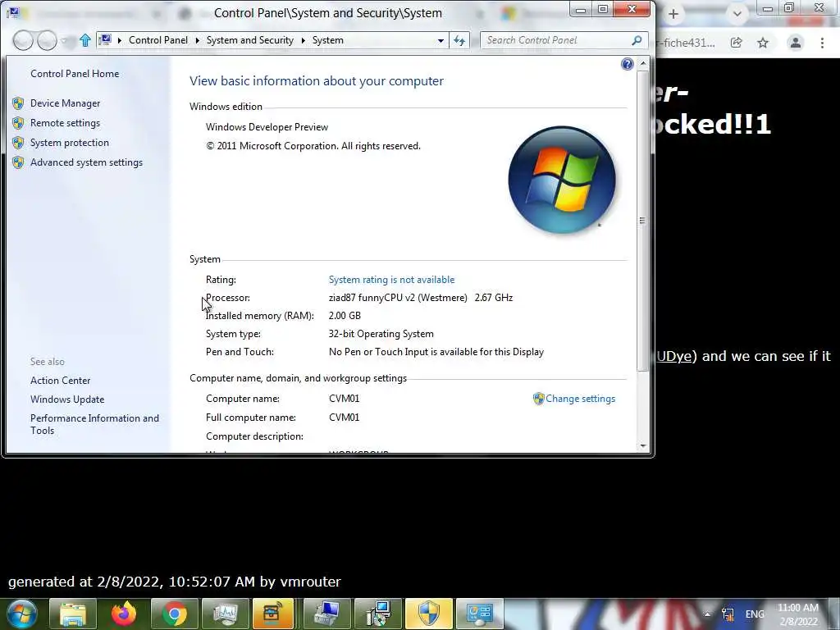The width and height of the screenshot is (840, 630).
Task: Click the Change settings shield icon
Action: tap(538, 399)
